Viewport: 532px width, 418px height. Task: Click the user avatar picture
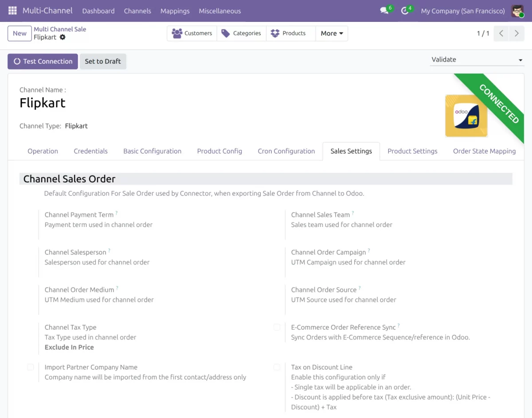(517, 11)
